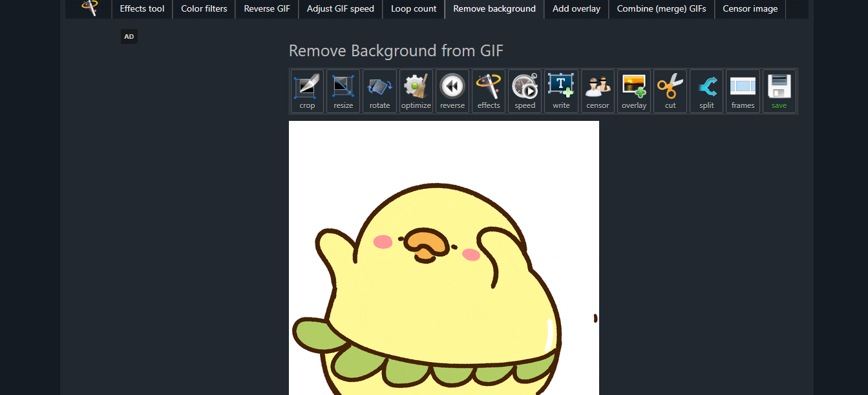Open the overlay tool icon

[634, 91]
